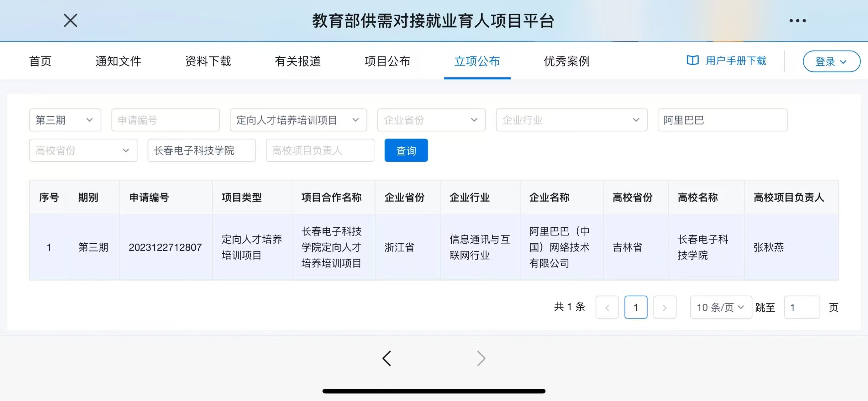The image size is (868, 401).
Task: Click previous page arrow in pagination
Action: pyautogui.click(x=607, y=307)
